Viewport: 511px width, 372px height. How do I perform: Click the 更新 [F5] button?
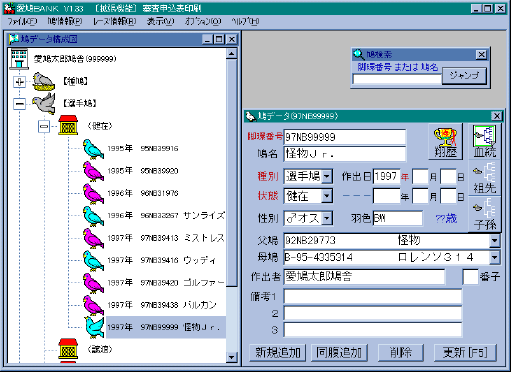465,352
